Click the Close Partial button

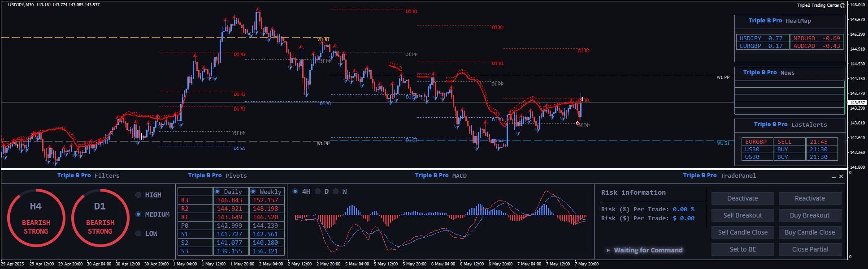click(x=809, y=249)
